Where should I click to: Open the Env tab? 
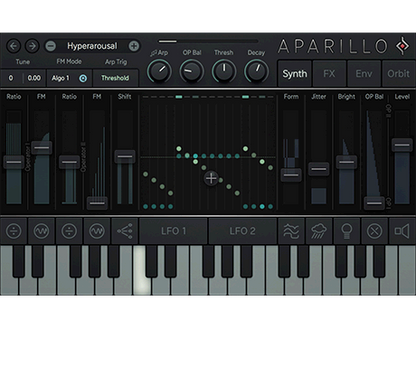tap(364, 74)
